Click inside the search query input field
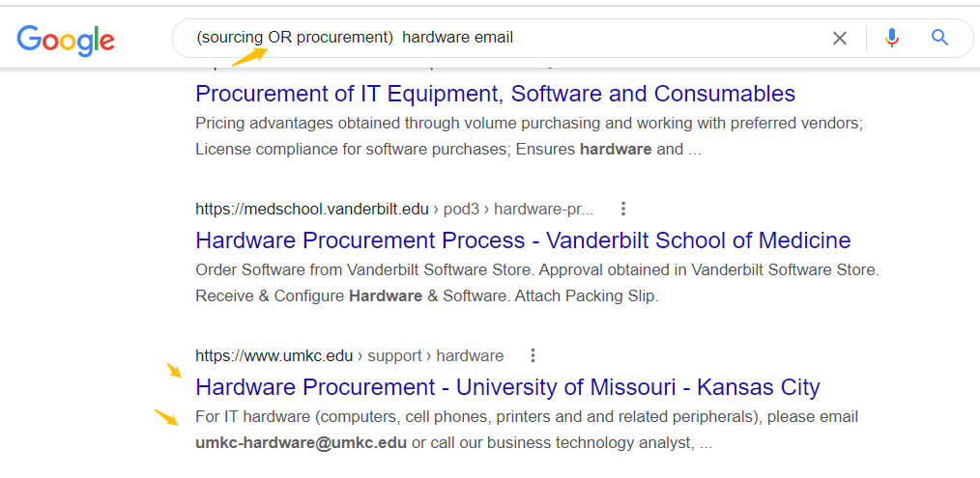The height and width of the screenshot is (478, 980). (500, 38)
